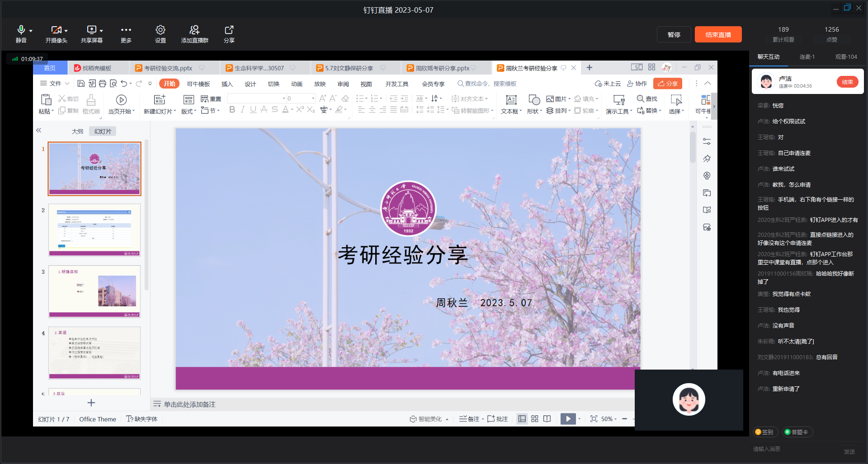Switch to the 观看 viewers tab
The width and height of the screenshot is (868, 464).
pyautogui.click(x=846, y=57)
